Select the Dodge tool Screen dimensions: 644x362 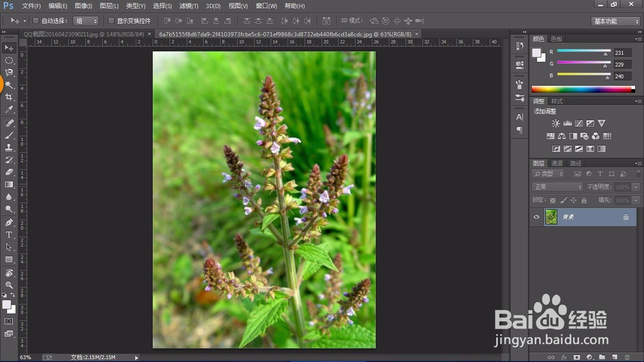(8, 209)
